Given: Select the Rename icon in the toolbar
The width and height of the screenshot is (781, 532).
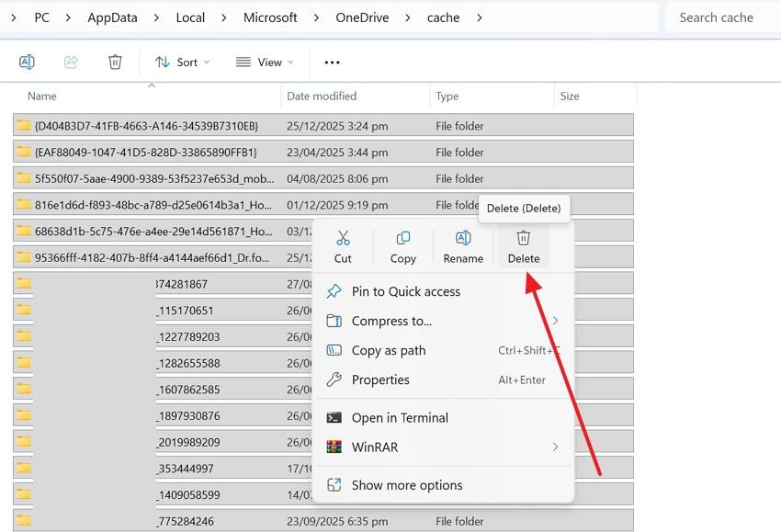Looking at the screenshot, I should pos(27,62).
